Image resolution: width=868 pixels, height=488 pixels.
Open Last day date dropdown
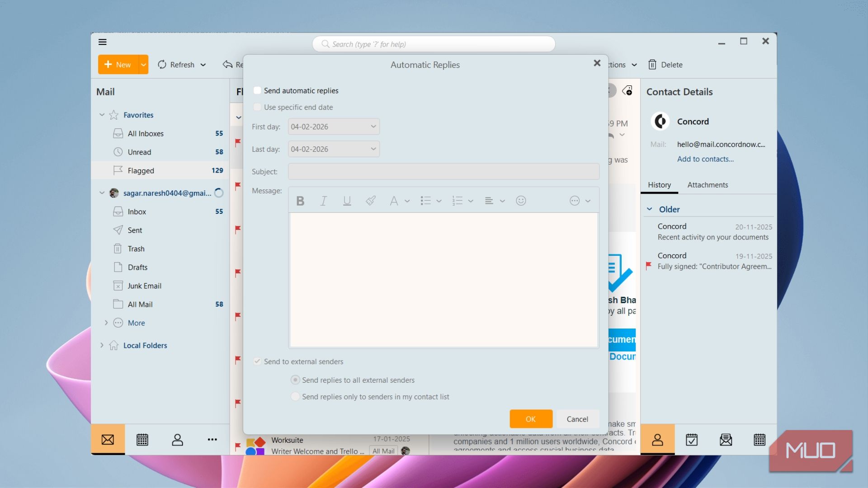coord(373,149)
